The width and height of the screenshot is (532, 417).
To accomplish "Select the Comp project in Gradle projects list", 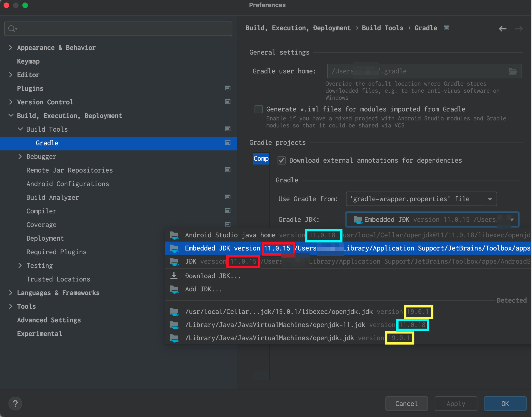I will pyautogui.click(x=261, y=159).
